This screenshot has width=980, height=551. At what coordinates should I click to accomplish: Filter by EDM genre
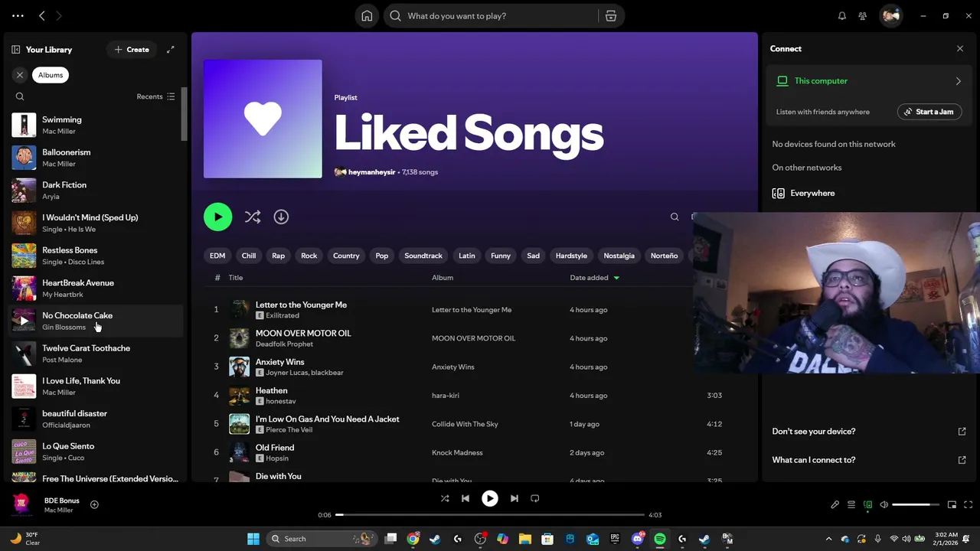click(217, 256)
